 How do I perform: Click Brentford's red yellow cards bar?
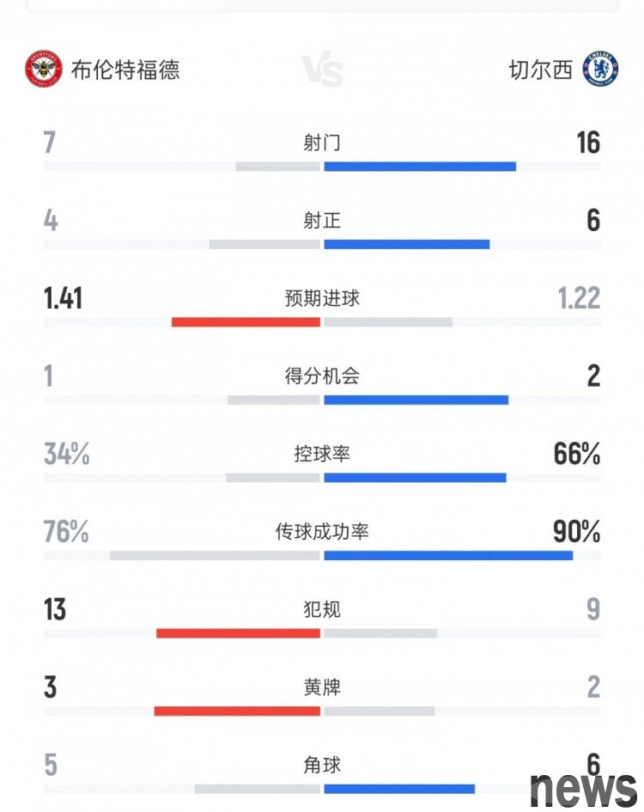237,711
